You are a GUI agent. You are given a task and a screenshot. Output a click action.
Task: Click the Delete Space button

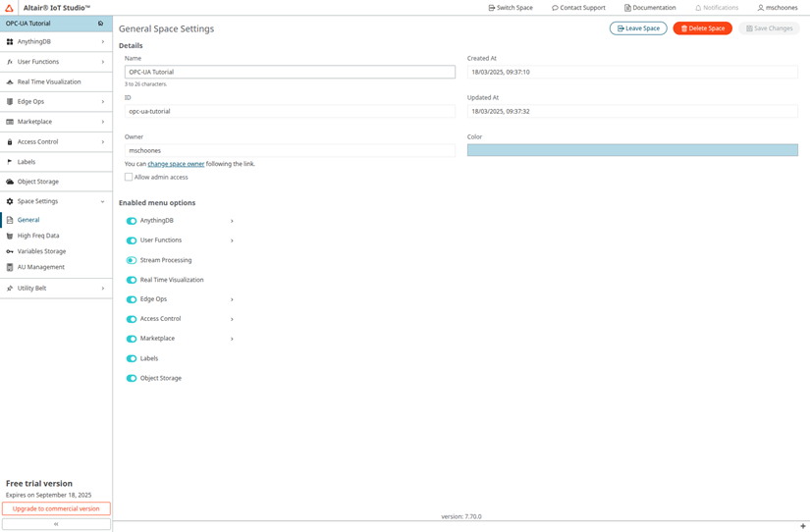[703, 28]
